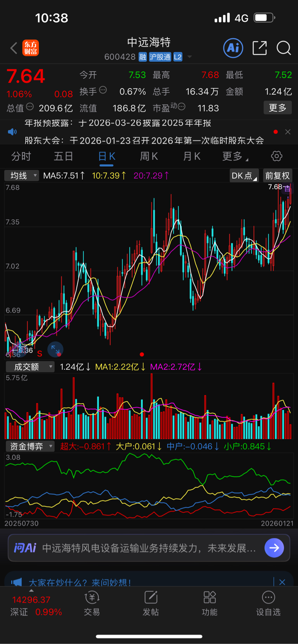Tap the 融 margin trading badge

point(143,57)
